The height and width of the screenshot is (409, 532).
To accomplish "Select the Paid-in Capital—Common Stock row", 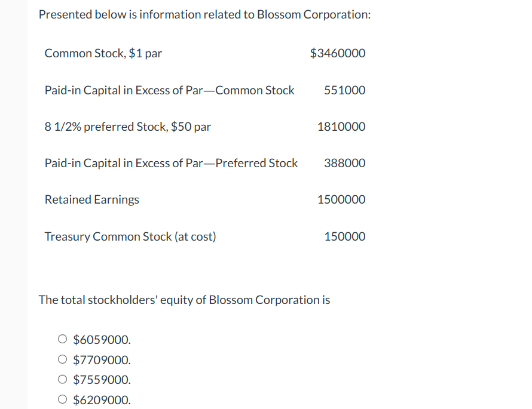I will click(170, 90).
